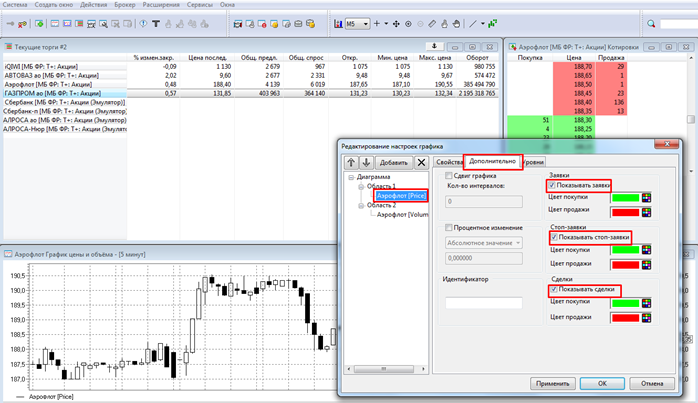The width and height of the screenshot is (698, 403).
Task: Uncheck Показывать стоп-заявки checkbox
Action: pyautogui.click(x=554, y=237)
